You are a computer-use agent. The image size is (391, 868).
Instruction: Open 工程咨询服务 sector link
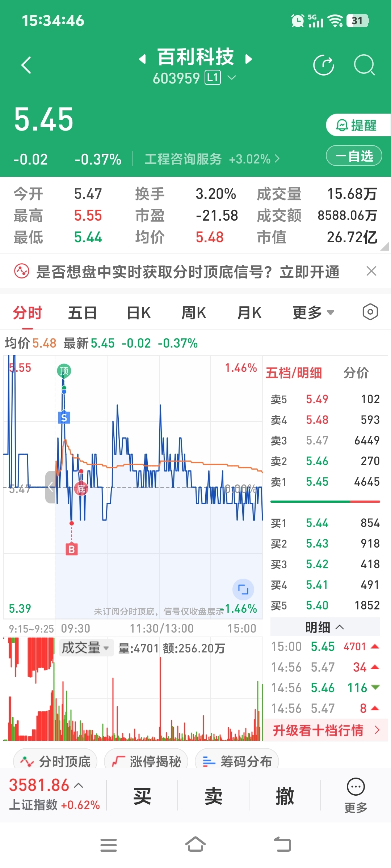pyautogui.click(x=212, y=159)
